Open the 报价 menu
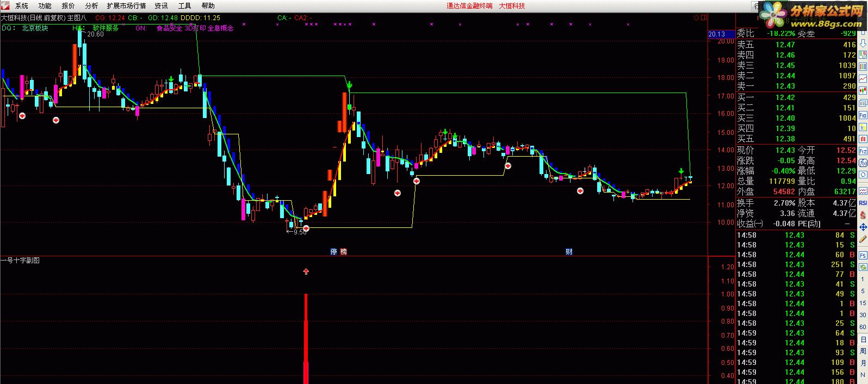The width and height of the screenshot is (868, 384). click(x=69, y=6)
